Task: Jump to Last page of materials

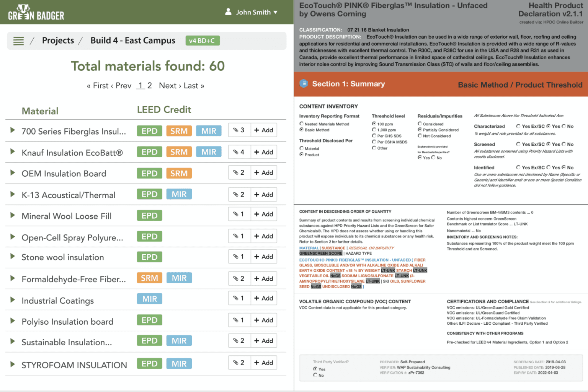Action: [x=194, y=86]
